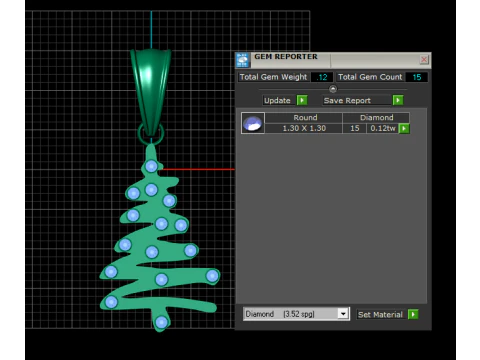480x360 pixels.
Task: Click the Save Report label
Action: (347, 101)
